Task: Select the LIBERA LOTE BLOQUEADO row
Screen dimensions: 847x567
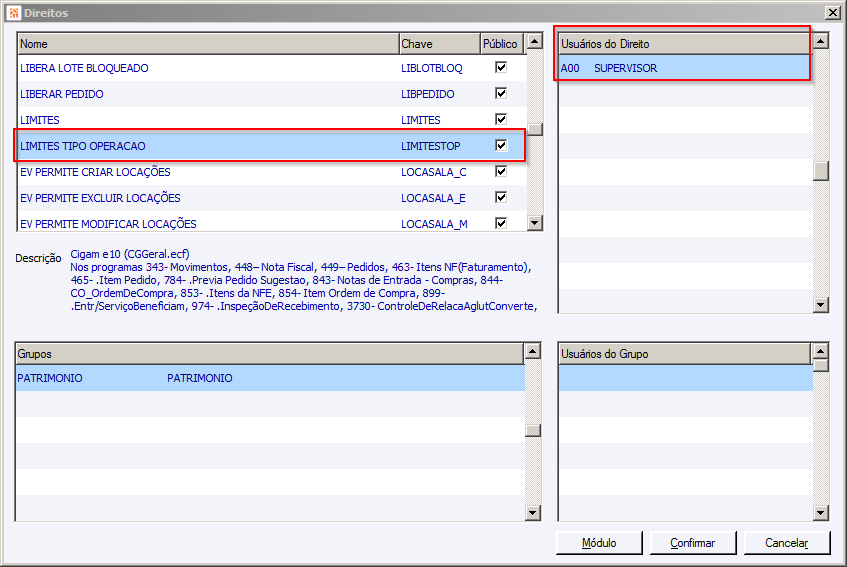Action: click(x=271, y=68)
